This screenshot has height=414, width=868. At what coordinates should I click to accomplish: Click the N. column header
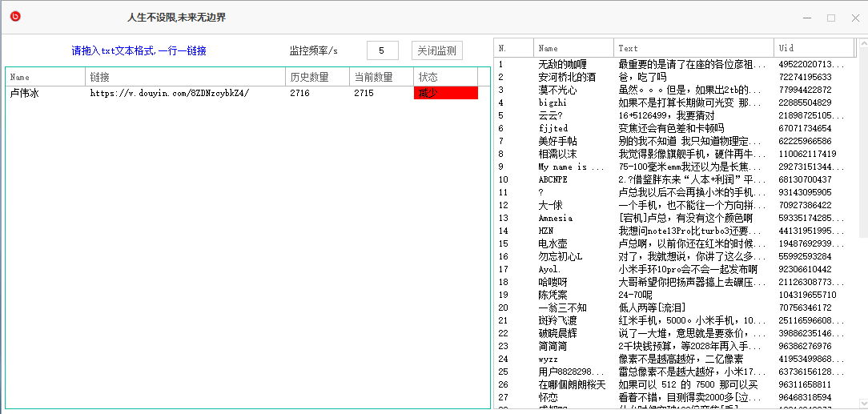pos(513,48)
